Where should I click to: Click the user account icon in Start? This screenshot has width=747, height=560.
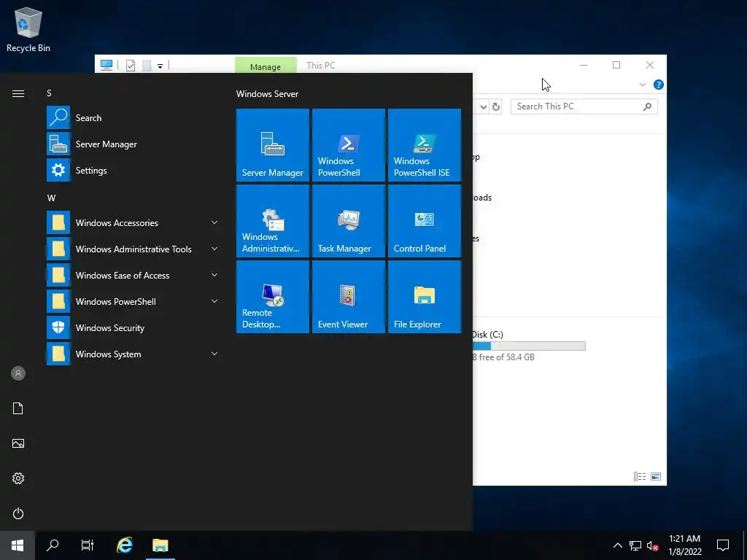point(18,373)
